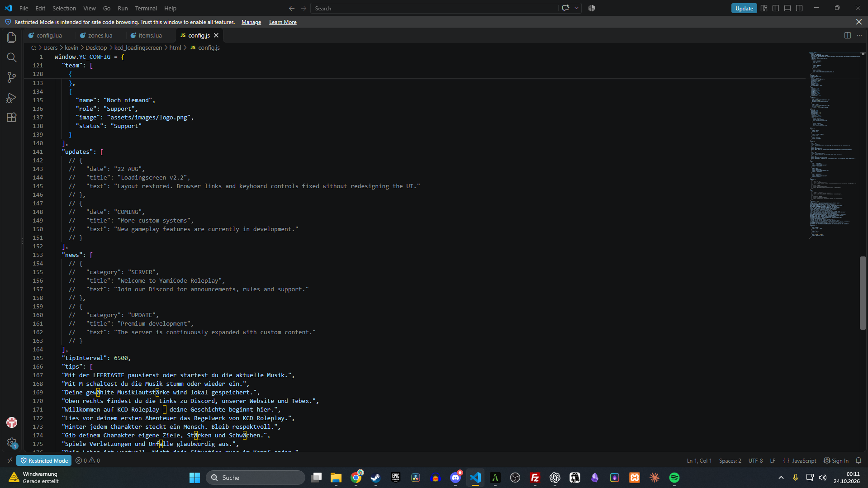
Task: Open errors and warnings problems indicator
Action: click(88, 460)
